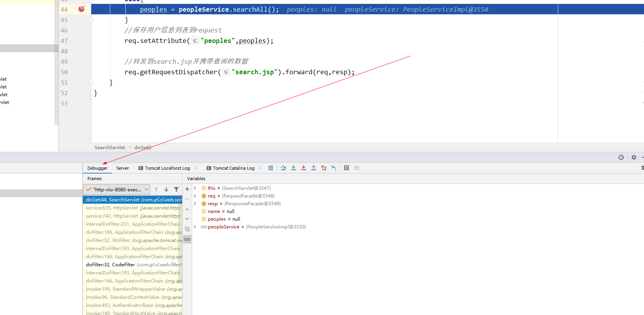The width and height of the screenshot is (644, 315).
Task: Switch to the Server tab
Action: click(123, 168)
